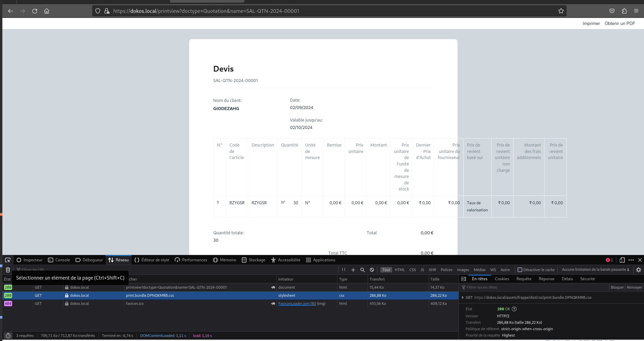644x341 pixels.
Task: Open the Applications tab
Action: pyautogui.click(x=321, y=260)
